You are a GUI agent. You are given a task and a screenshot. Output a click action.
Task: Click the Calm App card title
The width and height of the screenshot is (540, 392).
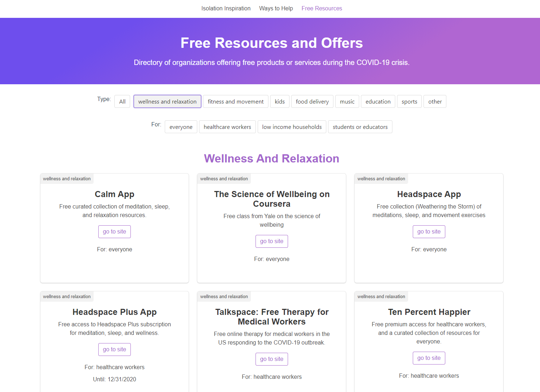[x=114, y=194]
